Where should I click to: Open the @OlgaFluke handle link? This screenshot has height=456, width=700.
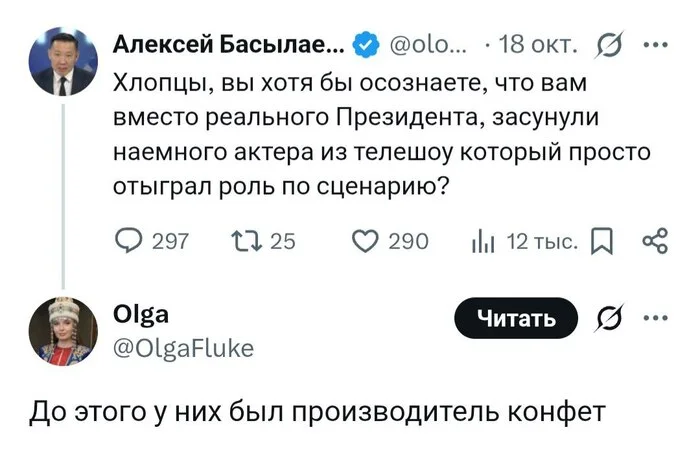pyautogui.click(x=182, y=347)
